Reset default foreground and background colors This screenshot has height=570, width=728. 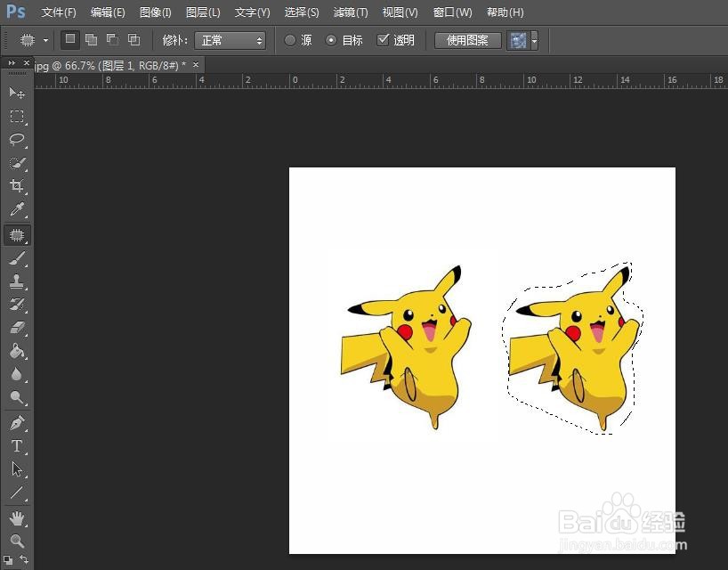pos(8,560)
